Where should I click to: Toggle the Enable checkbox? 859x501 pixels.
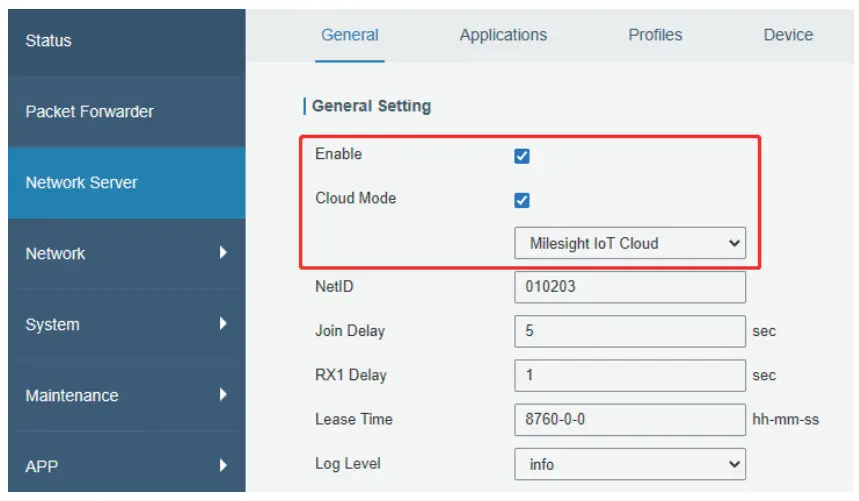point(521,156)
